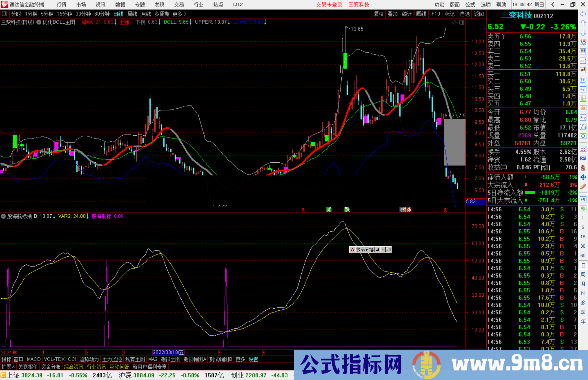Switch to the MACD indicator tab
This screenshot has width=588, height=380.
(x=34, y=359)
